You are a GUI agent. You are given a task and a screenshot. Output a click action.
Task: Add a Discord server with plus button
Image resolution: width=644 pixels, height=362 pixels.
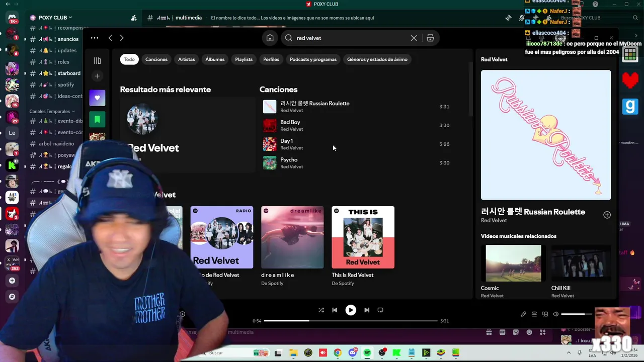pos(12,281)
